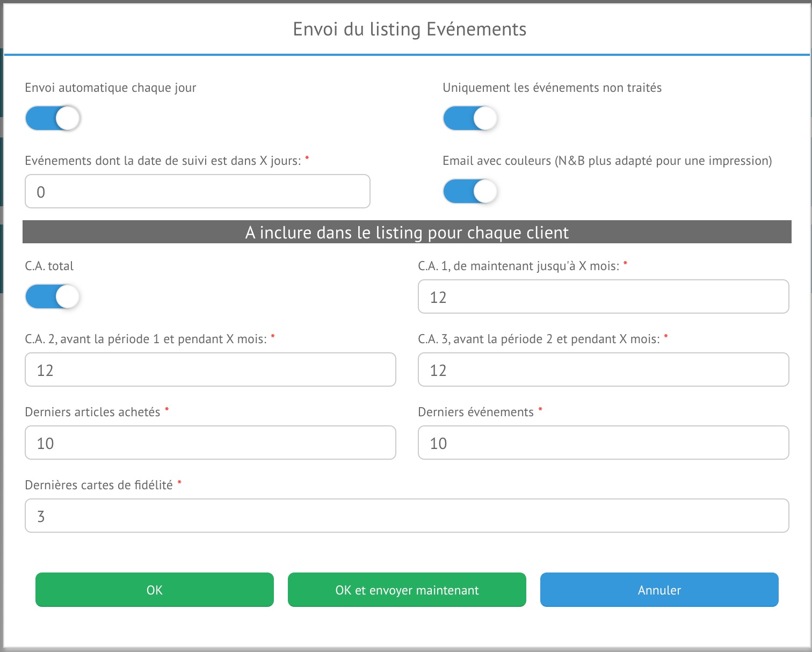Toggle the C.A. total switch
This screenshot has height=652, width=812.
53,297
